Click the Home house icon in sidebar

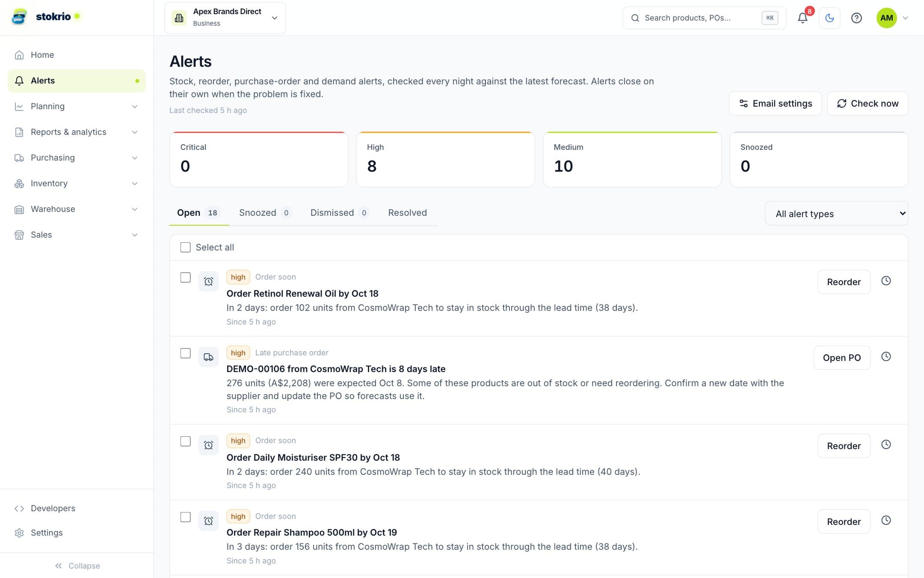click(19, 55)
